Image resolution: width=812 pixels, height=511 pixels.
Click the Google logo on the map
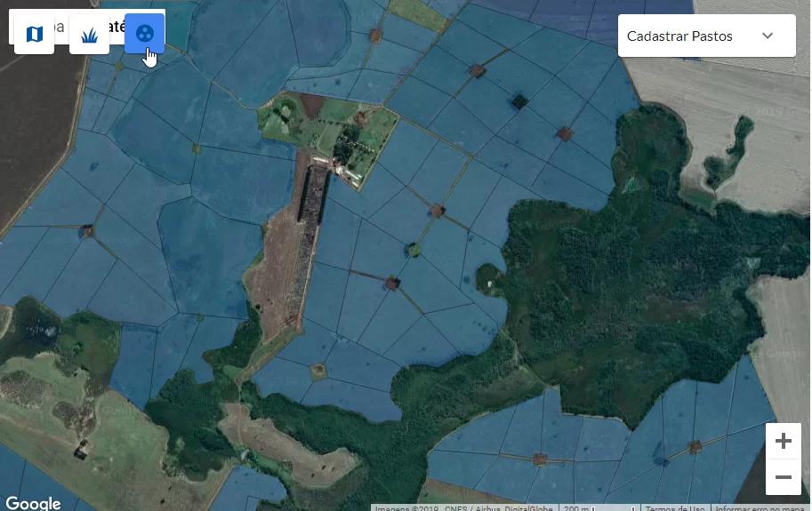tap(33, 503)
